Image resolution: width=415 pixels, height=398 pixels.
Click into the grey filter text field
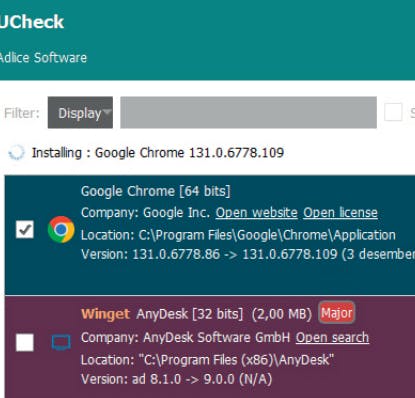click(x=248, y=112)
